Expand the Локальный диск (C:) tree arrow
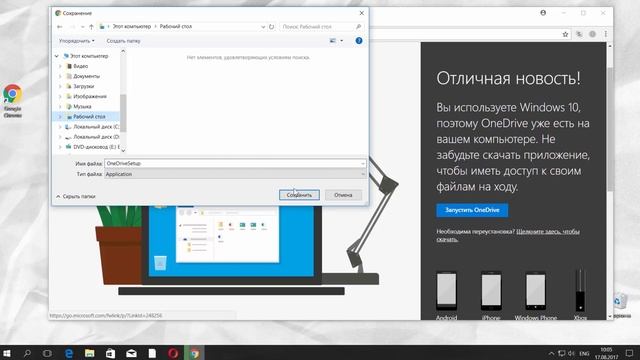 point(60,127)
